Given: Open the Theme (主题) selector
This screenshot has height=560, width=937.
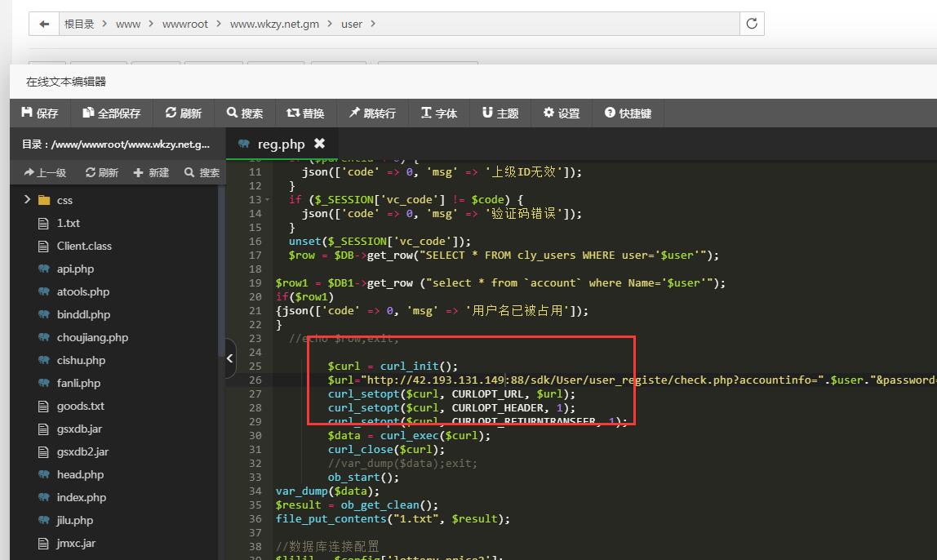Looking at the screenshot, I should coord(500,113).
